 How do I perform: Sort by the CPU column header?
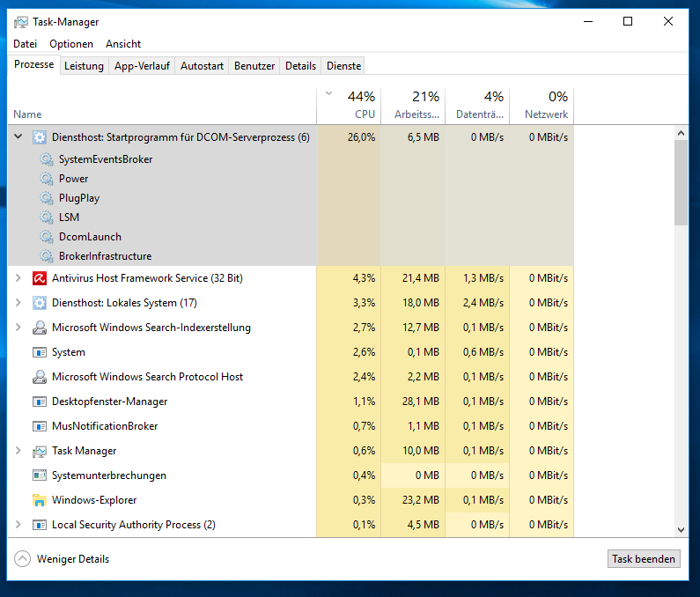(x=349, y=107)
